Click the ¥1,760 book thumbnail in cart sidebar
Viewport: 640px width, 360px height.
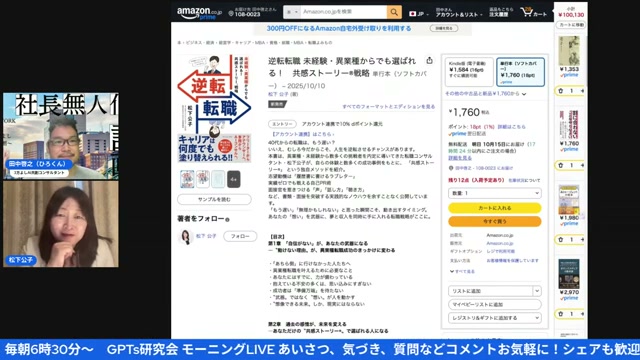(x=569, y=125)
